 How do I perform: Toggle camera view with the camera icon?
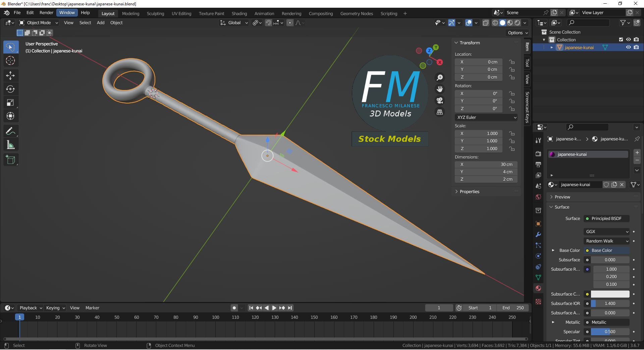439,100
